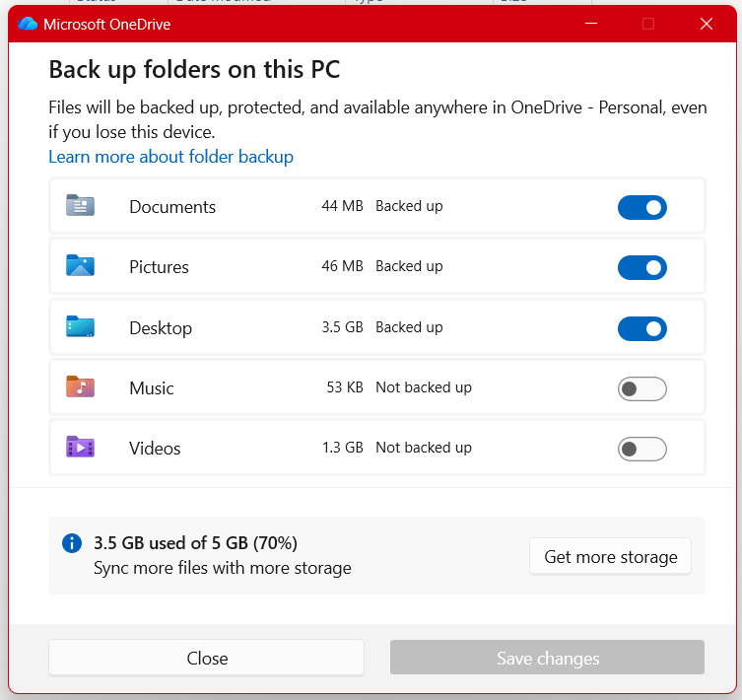Screen dimensions: 742x700
Task: Click the Documents row Backed up status
Action: coord(409,206)
